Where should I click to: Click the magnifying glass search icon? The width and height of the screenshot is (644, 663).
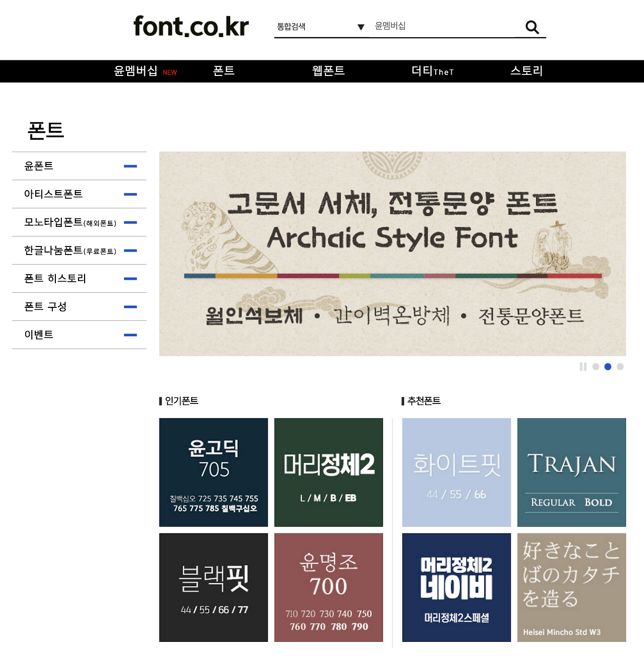(532, 27)
